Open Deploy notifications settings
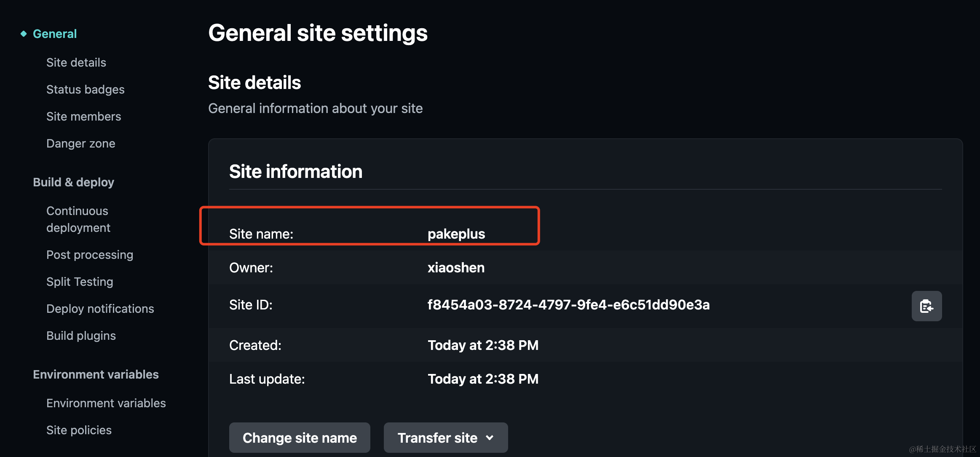The image size is (980, 457). [100, 309]
